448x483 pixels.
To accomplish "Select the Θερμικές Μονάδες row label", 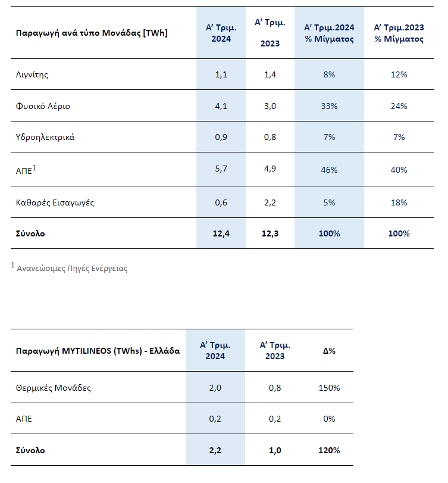I will [x=53, y=388].
